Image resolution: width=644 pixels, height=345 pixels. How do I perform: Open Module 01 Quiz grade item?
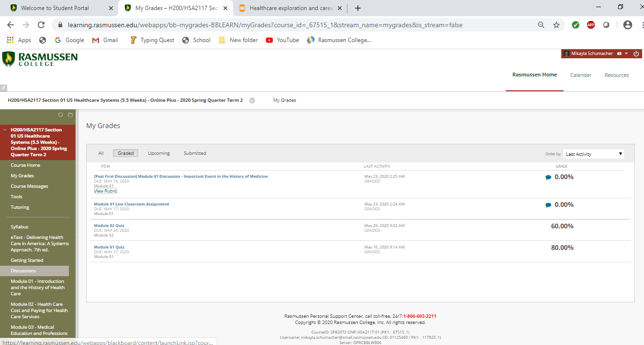point(109,247)
